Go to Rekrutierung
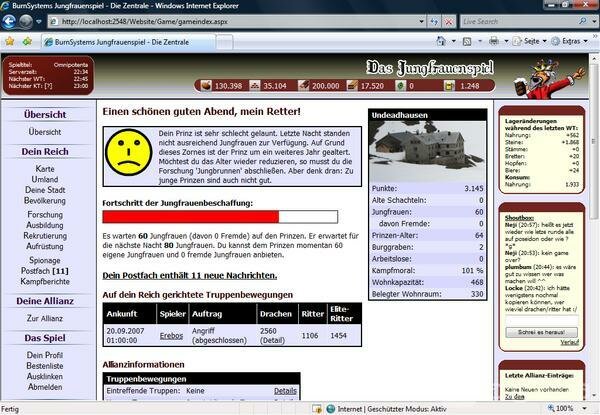The height and width of the screenshot is (415, 600). 45,236
